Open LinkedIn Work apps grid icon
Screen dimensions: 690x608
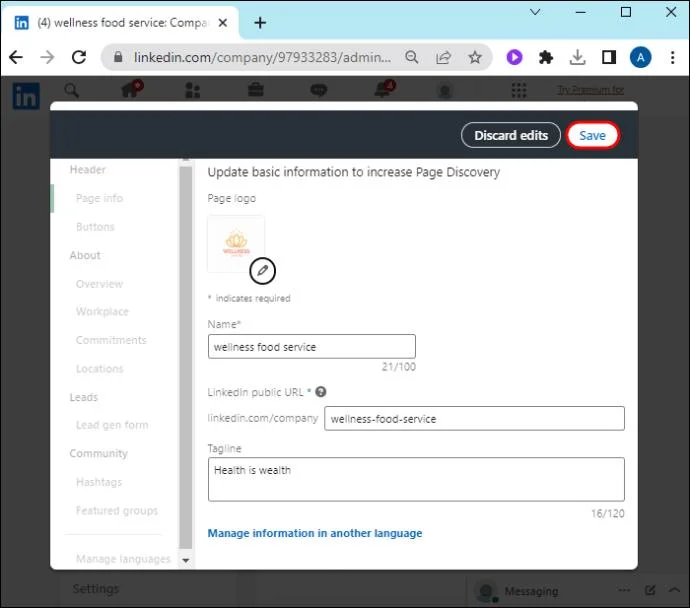pos(519,90)
